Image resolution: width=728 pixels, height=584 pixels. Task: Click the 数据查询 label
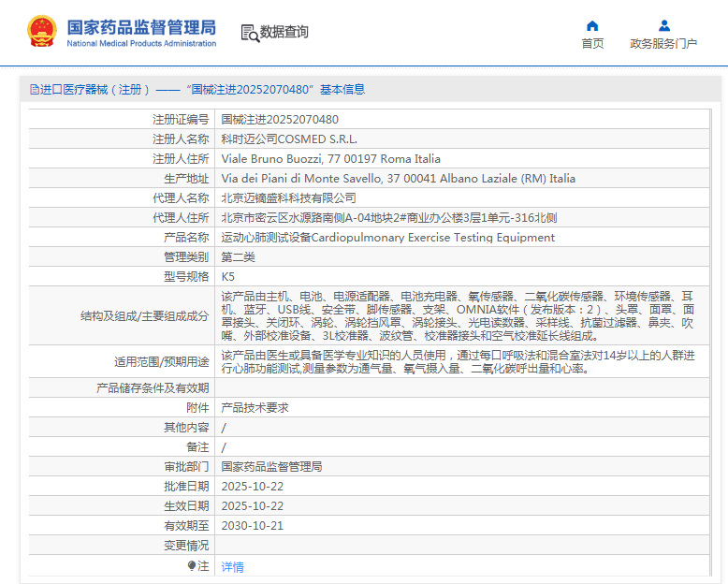tap(284, 32)
